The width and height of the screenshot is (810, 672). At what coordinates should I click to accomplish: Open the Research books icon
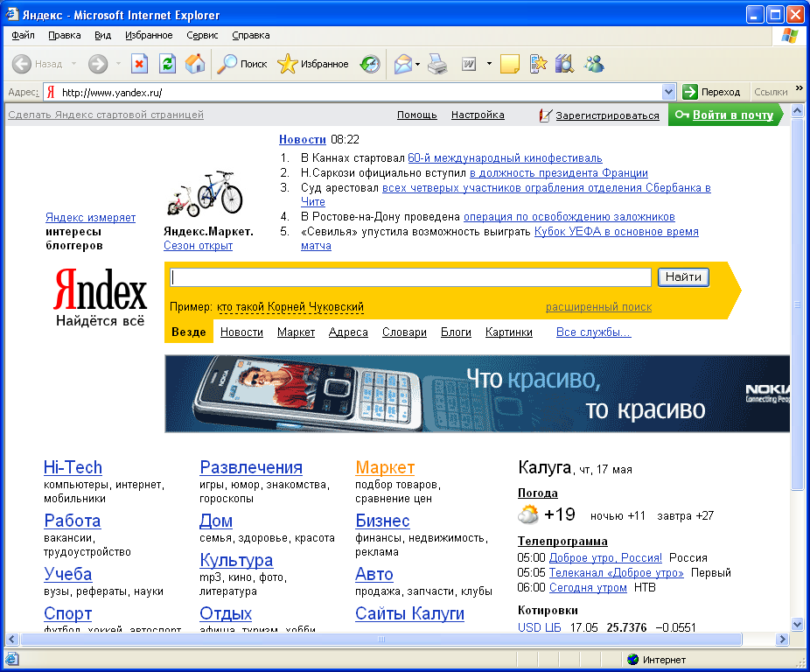pyautogui.click(x=564, y=64)
